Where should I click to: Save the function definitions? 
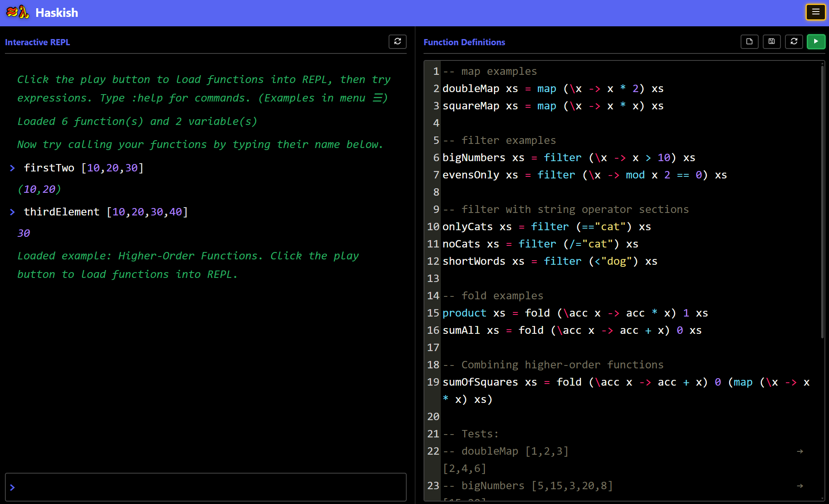[771, 42]
